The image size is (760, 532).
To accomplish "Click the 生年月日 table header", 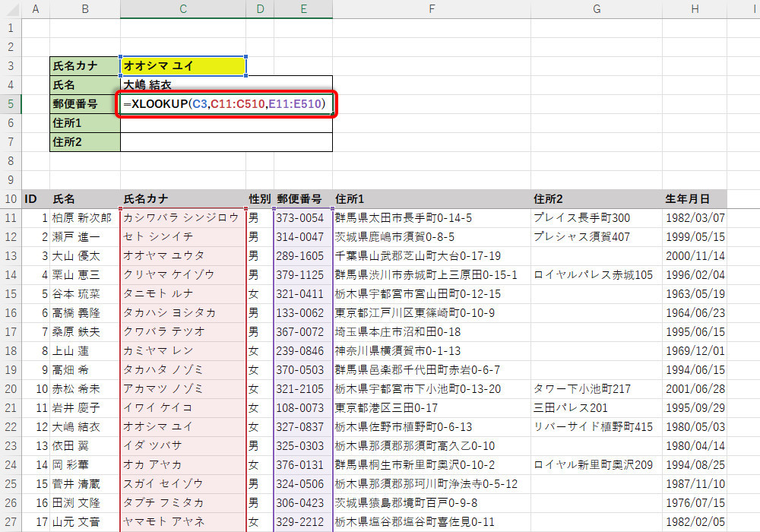I will 695,199.
